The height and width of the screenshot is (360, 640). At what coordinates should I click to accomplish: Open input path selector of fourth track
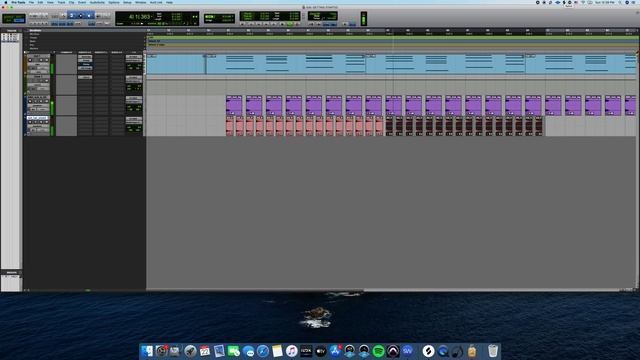click(134, 119)
